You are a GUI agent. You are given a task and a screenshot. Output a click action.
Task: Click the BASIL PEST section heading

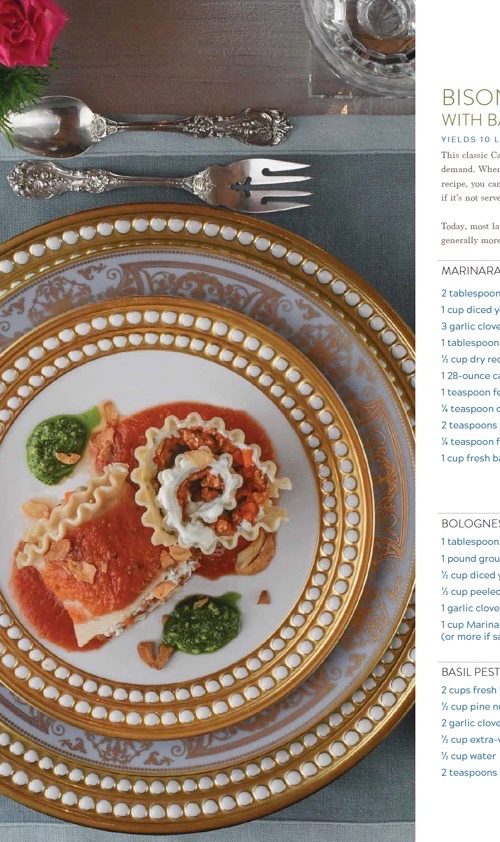[x=470, y=672]
